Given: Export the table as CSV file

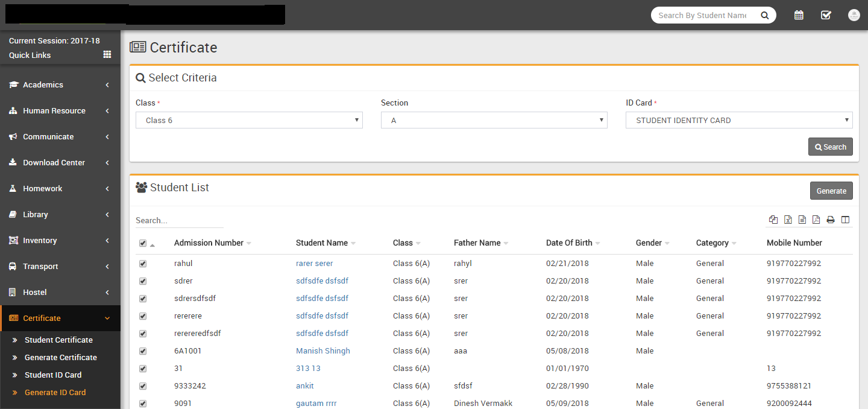Looking at the screenshot, I should tap(802, 220).
